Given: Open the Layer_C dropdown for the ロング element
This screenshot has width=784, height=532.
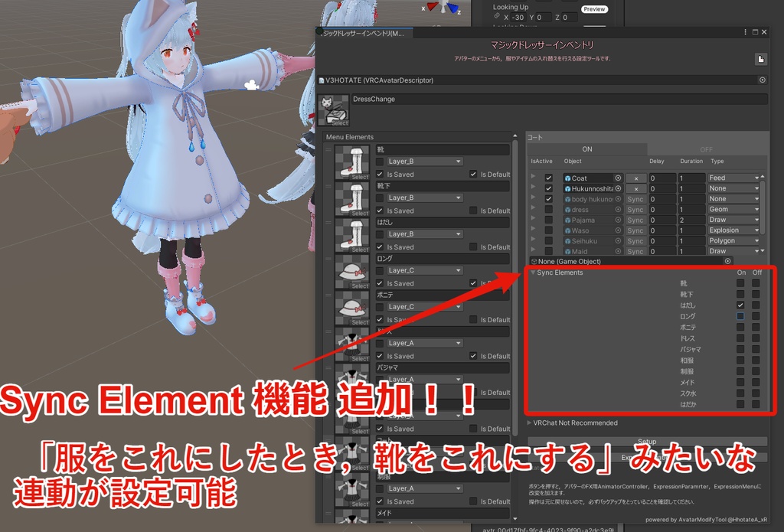Looking at the screenshot, I should (425, 270).
